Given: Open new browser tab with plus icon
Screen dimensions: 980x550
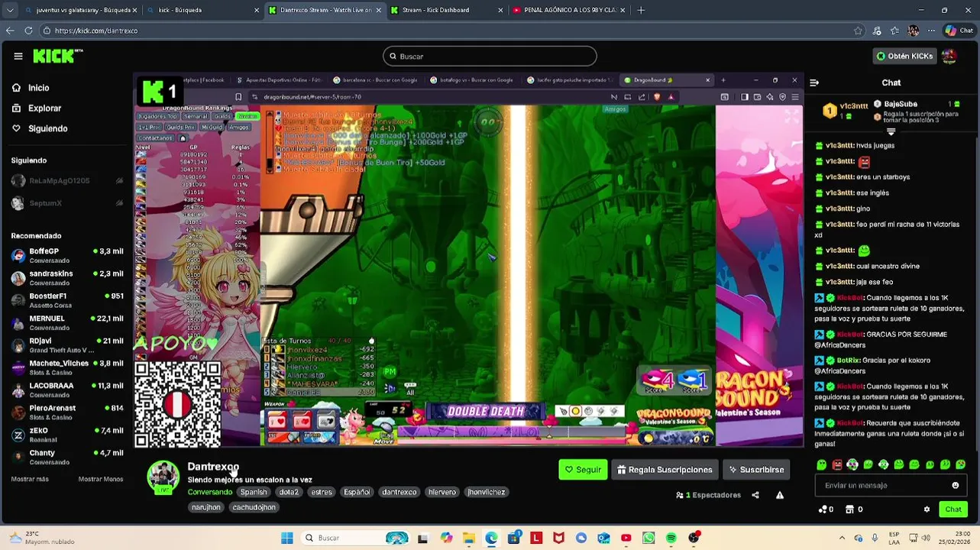Looking at the screenshot, I should pyautogui.click(x=641, y=10).
